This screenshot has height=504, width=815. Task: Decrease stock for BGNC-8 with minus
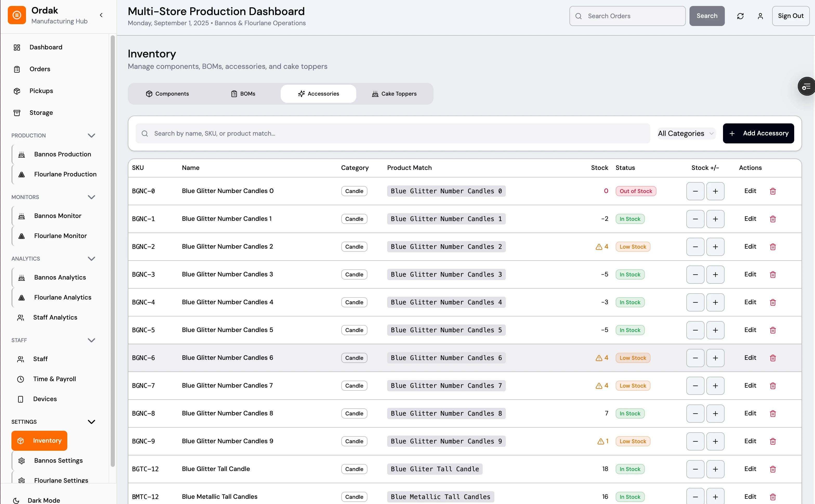tap(695, 413)
